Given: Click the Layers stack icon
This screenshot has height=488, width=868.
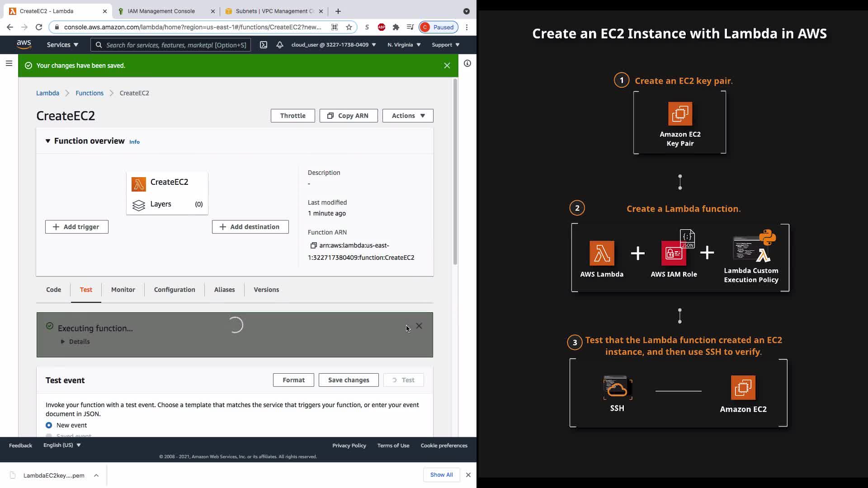Looking at the screenshot, I should pyautogui.click(x=139, y=205).
